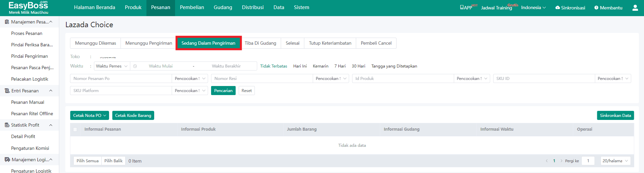Click the Manajemen Pesanan sidebar icon
The width and height of the screenshot is (644, 173).
pos(7,22)
